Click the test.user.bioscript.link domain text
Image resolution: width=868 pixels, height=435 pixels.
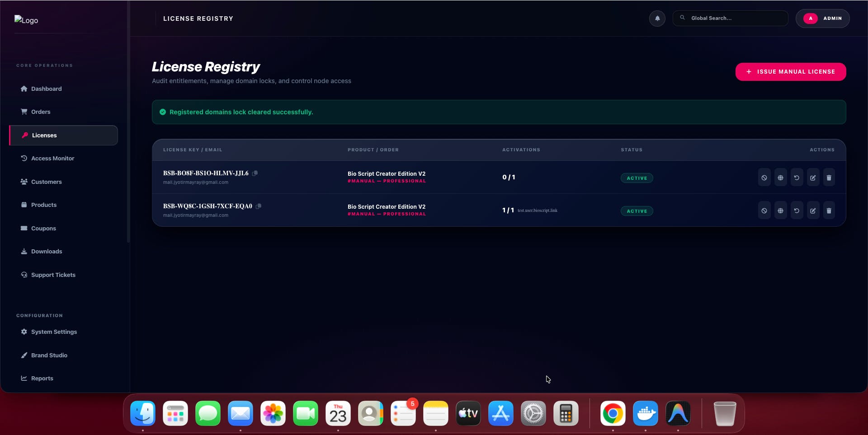(538, 210)
